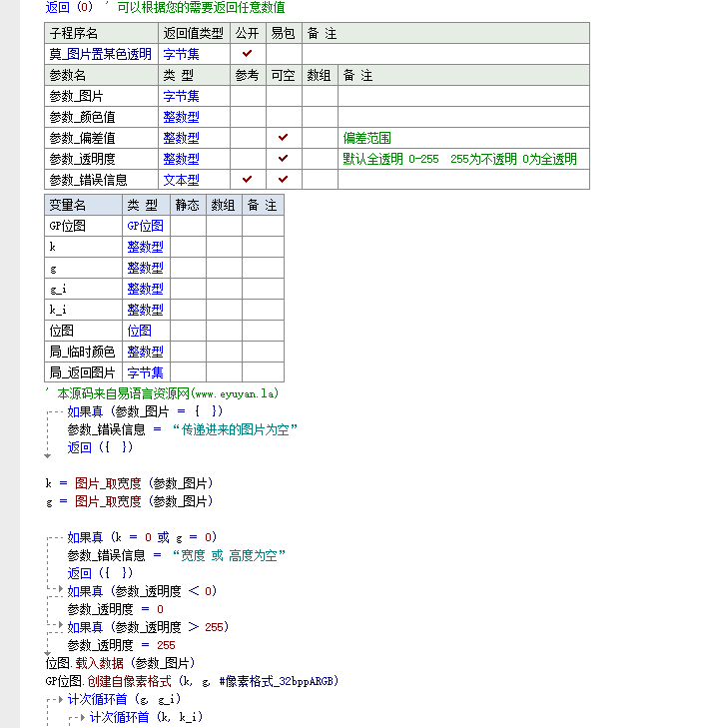Toggle 可空 checkmark in 参数_偏差值 row
The image size is (707, 728).
[284, 138]
